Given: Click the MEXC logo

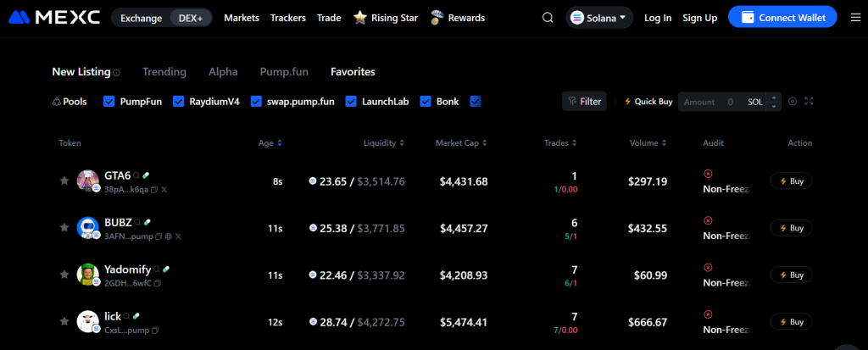Looking at the screenshot, I should click(x=53, y=18).
